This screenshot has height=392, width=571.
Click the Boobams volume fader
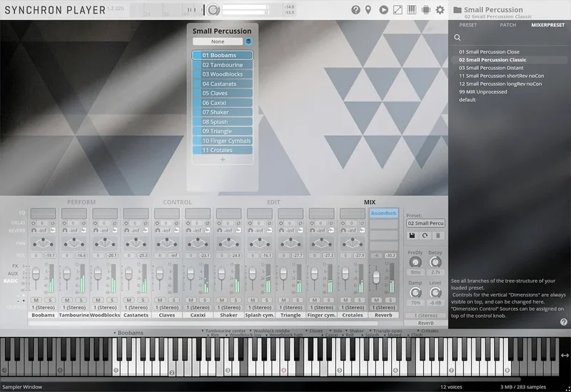[36, 273]
